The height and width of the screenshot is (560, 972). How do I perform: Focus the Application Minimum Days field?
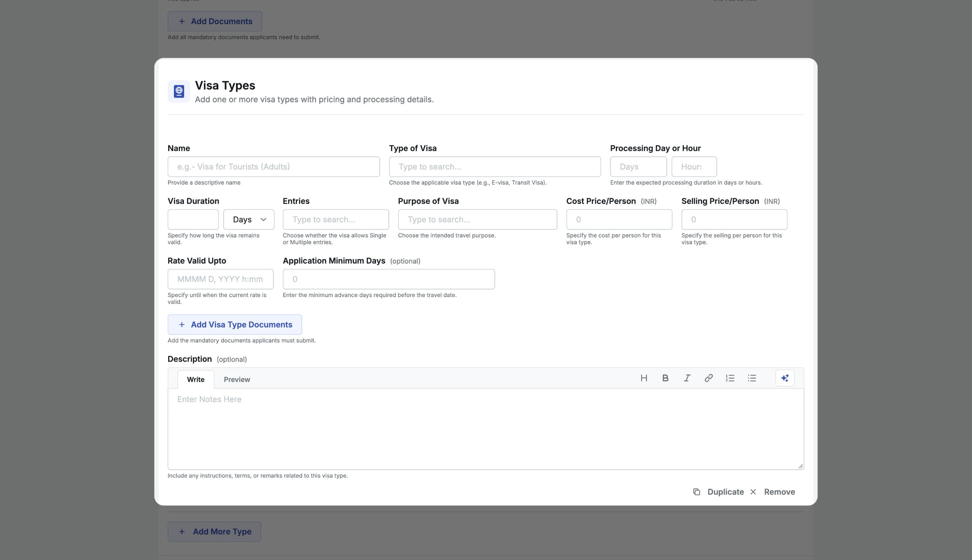389,279
